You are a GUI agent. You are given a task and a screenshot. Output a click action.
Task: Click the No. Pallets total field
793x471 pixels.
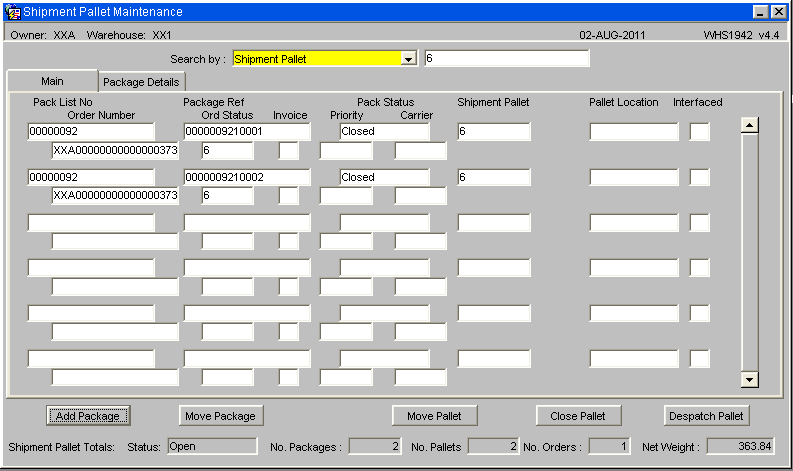coord(493,446)
